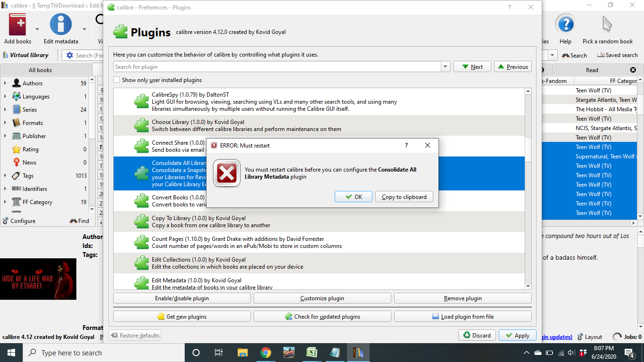Screen dimensions: 644x362
Task: Expand the Languages category
Action: coord(5,96)
